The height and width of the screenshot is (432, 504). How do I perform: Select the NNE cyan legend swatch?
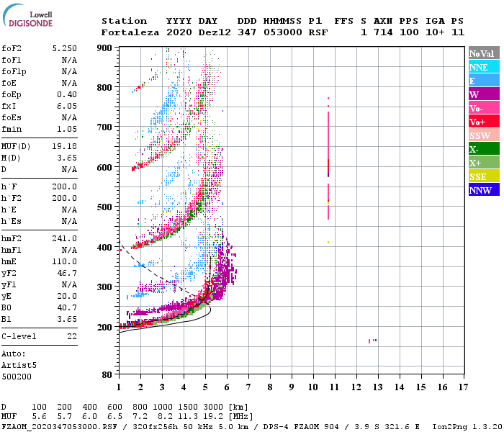coord(484,67)
